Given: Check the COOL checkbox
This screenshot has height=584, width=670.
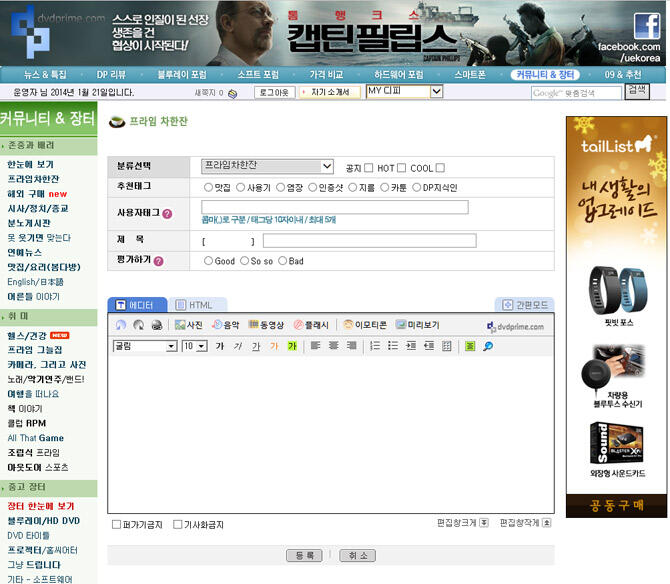Looking at the screenshot, I should click(x=440, y=168).
